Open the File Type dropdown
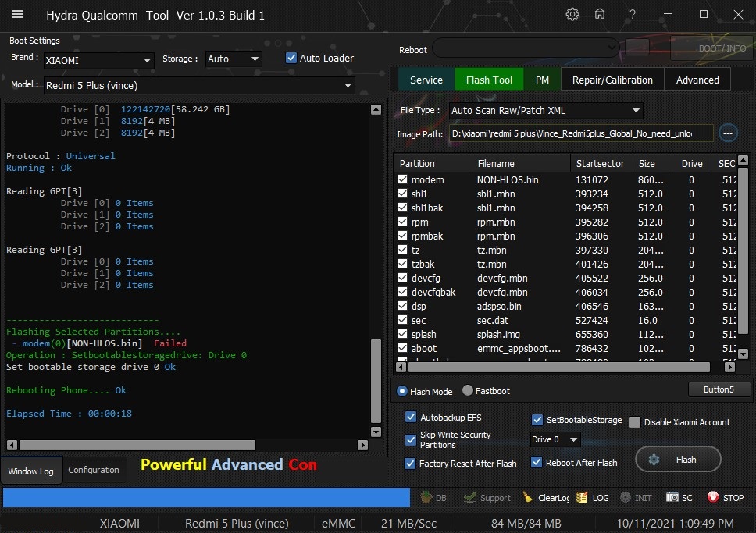 pos(546,110)
